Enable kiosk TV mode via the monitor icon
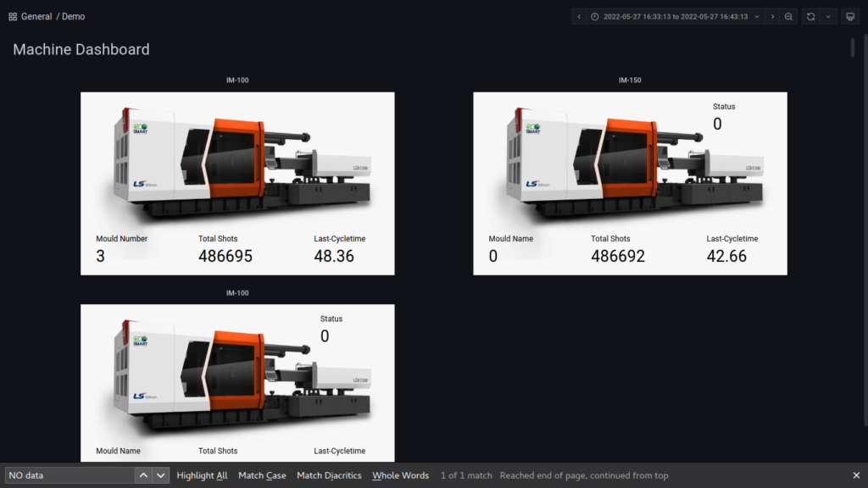This screenshot has height=488, width=868. click(850, 16)
